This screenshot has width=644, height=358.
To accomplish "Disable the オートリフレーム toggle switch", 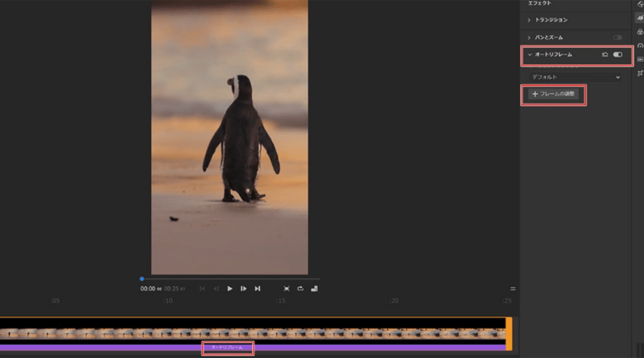I will tap(618, 55).
